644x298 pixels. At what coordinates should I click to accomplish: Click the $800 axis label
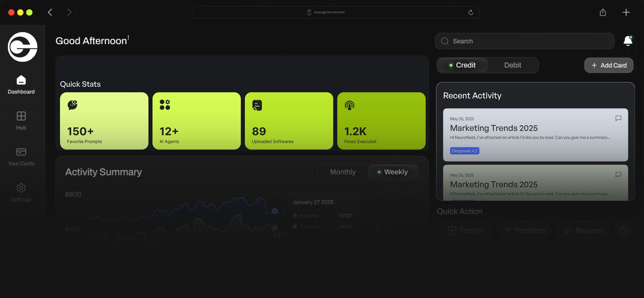(73, 194)
